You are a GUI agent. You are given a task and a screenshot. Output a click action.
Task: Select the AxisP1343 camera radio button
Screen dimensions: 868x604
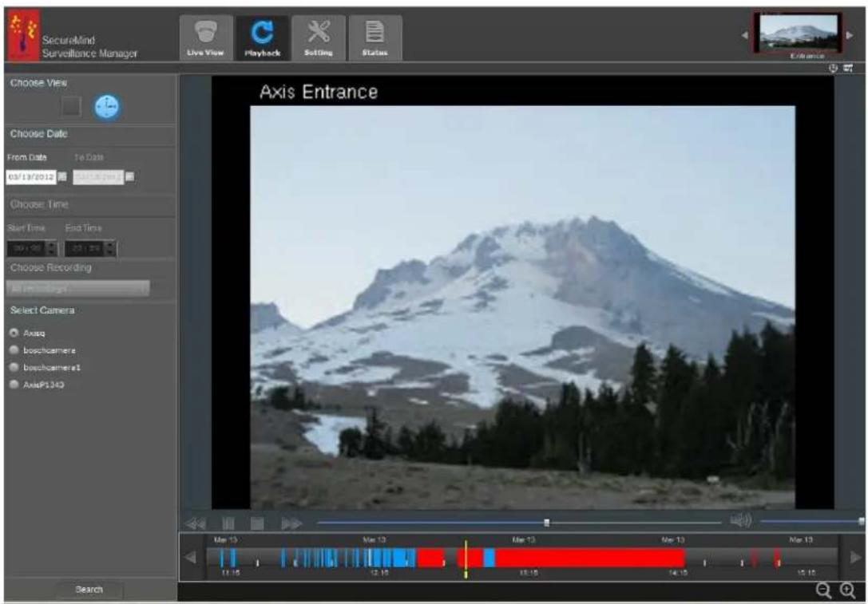point(14,385)
